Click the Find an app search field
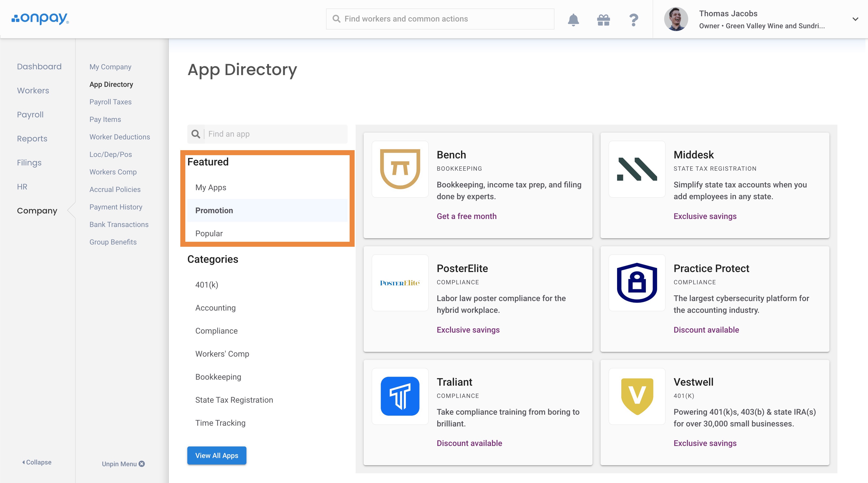This screenshot has width=868, height=483. coord(275,134)
